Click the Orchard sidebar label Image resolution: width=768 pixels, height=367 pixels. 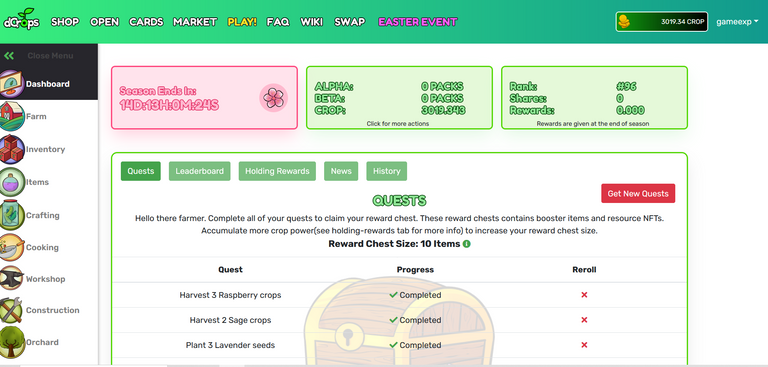click(x=42, y=343)
